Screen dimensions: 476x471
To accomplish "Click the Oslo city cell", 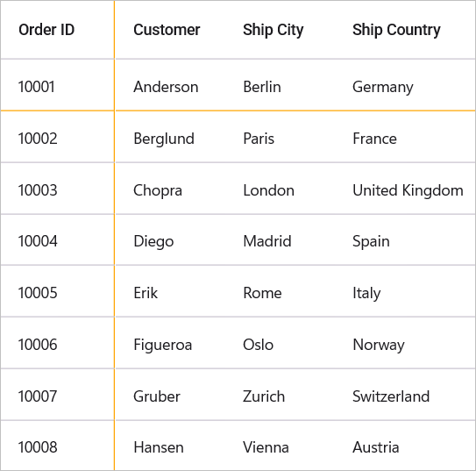I will (280, 343).
